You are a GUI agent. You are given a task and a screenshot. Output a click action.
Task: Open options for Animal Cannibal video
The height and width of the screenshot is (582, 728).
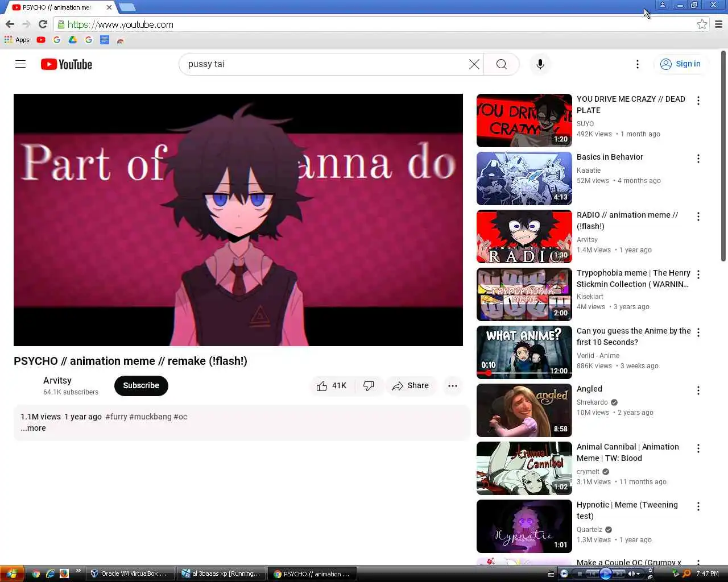pos(698,448)
